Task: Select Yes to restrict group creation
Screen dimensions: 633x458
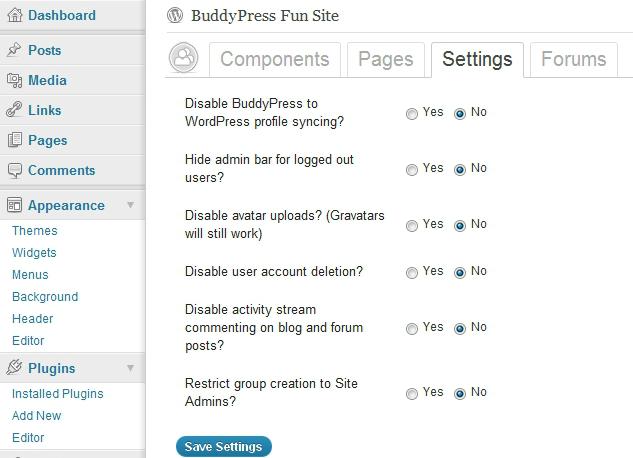Action: [x=412, y=394]
